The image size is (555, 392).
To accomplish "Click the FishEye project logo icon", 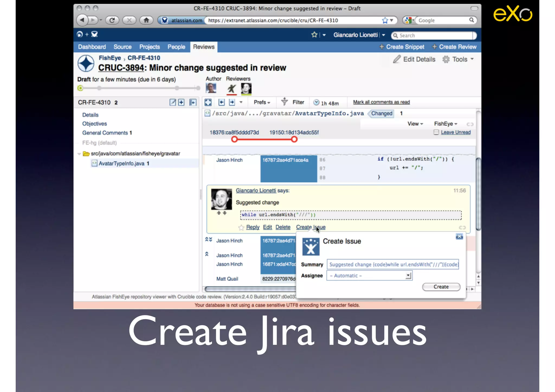I will pyautogui.click(x=86, y=63).
